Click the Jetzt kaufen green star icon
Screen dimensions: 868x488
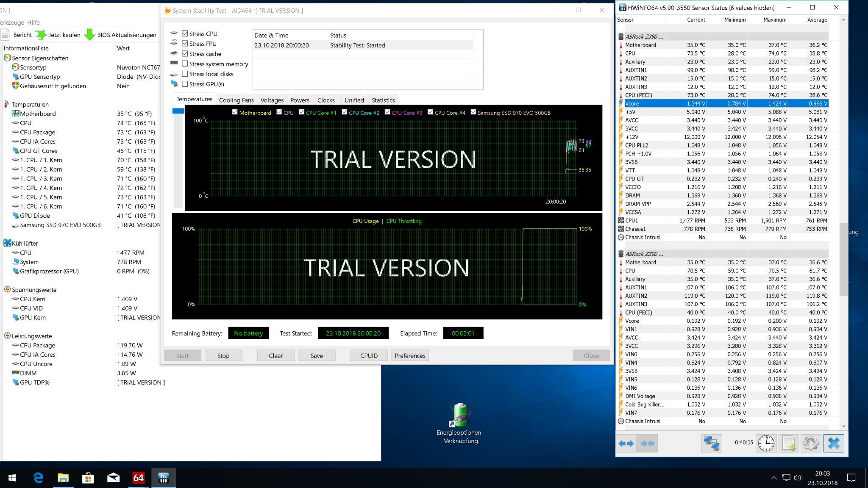click(41, 35)
